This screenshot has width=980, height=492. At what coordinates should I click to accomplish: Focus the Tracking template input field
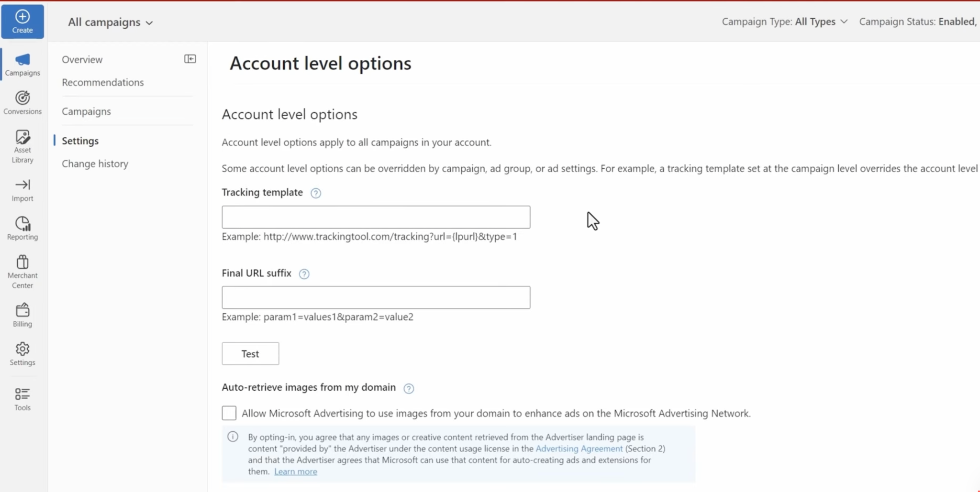point(376,217)
